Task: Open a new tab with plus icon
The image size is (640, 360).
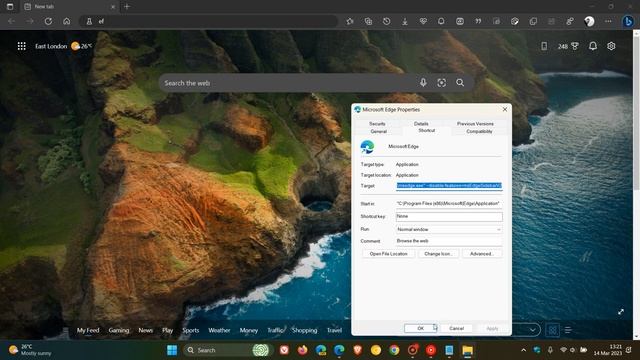Action: tap(127, 7)
